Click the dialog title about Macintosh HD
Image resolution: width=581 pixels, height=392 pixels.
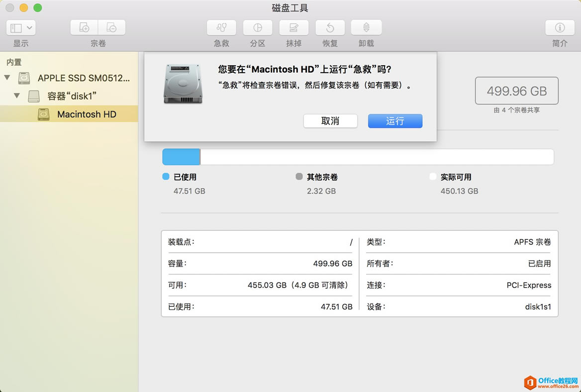[304, 69]
